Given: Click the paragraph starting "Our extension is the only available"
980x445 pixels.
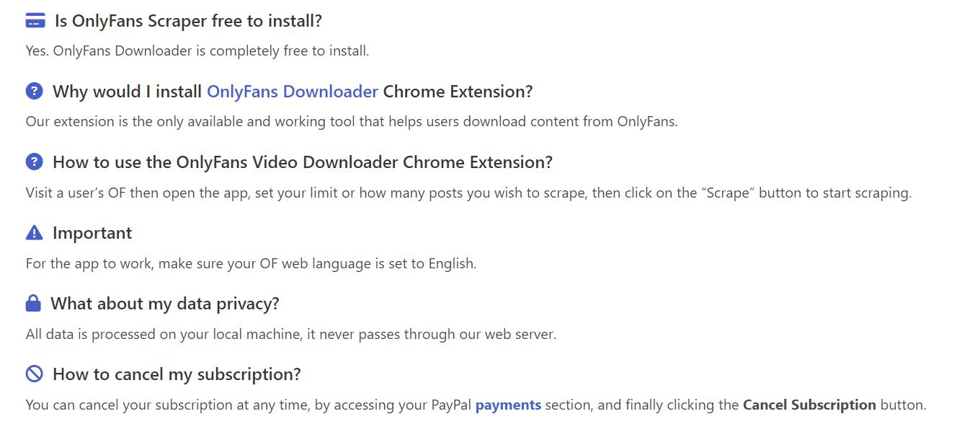Looking at the screenshot, I should click(352, 121).
